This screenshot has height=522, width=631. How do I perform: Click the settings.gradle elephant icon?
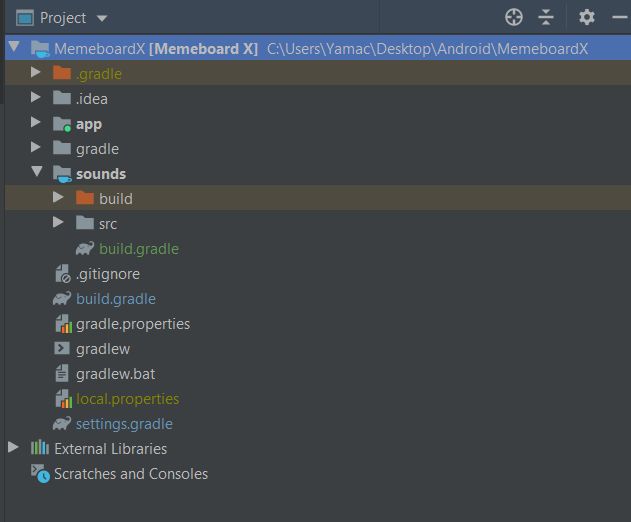pyautogui.click(x=62, y=423)
